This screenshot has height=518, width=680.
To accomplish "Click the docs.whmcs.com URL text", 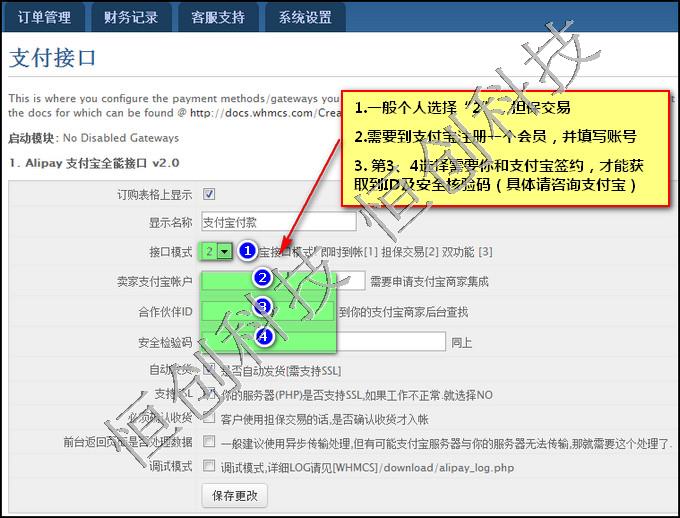I will click(x=265, y=113).
